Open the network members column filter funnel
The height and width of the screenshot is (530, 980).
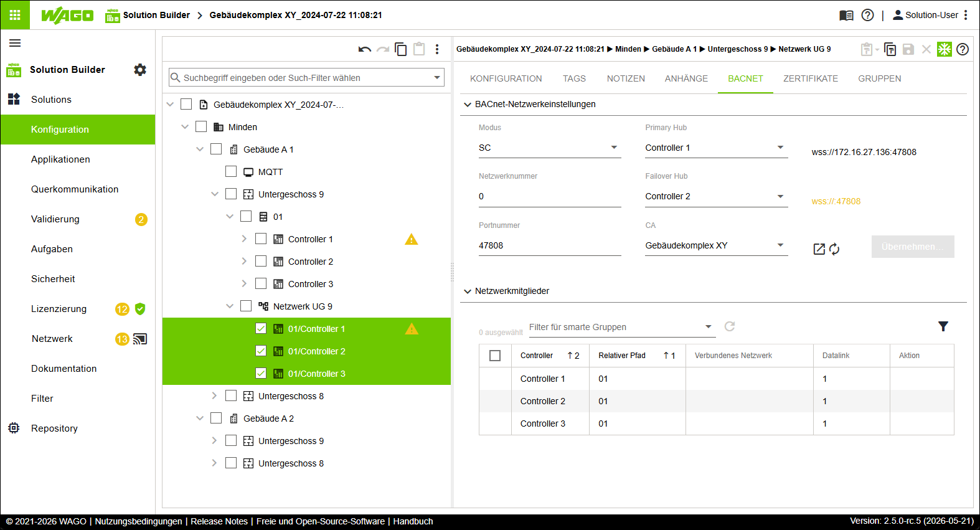[x=943, y=326]
